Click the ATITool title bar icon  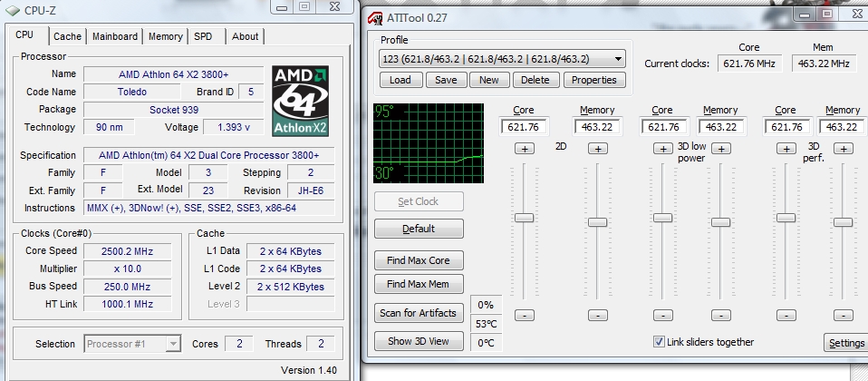pyautogui.click(x=375, y=18)
